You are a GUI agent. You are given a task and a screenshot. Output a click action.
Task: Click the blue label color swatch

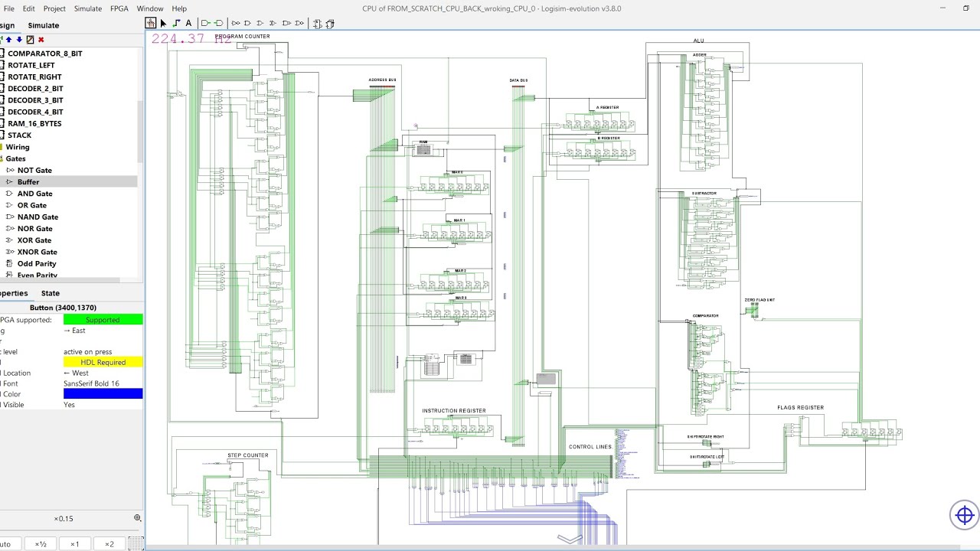[x=103, y=394]
